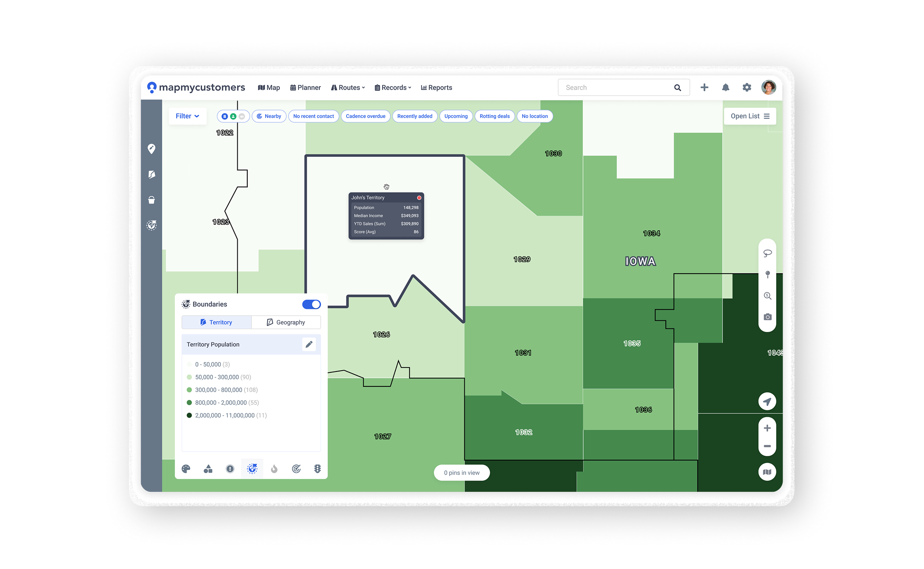Click the shapes tool icon

(x=208, y=469)
